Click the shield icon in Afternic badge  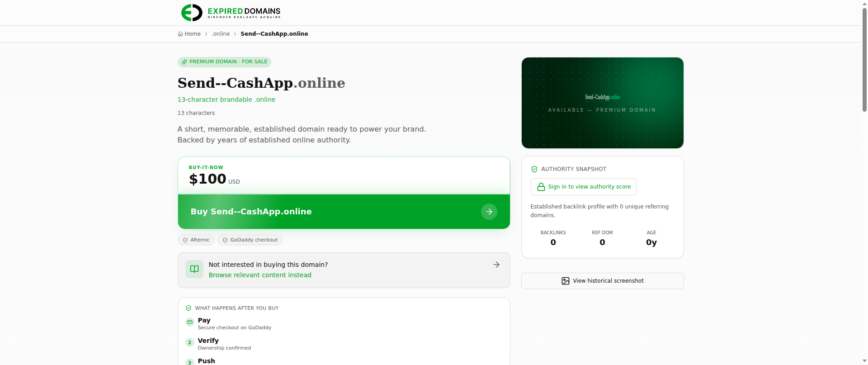185,240
